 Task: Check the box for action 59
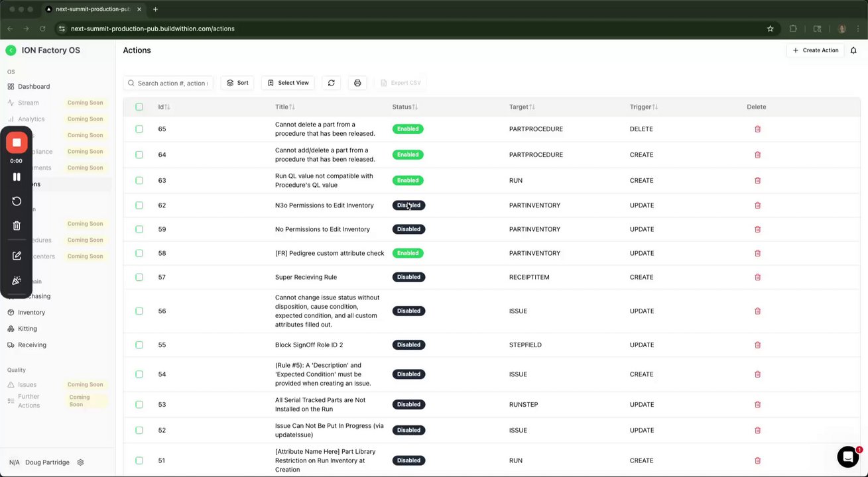click(x=139, y=229)
